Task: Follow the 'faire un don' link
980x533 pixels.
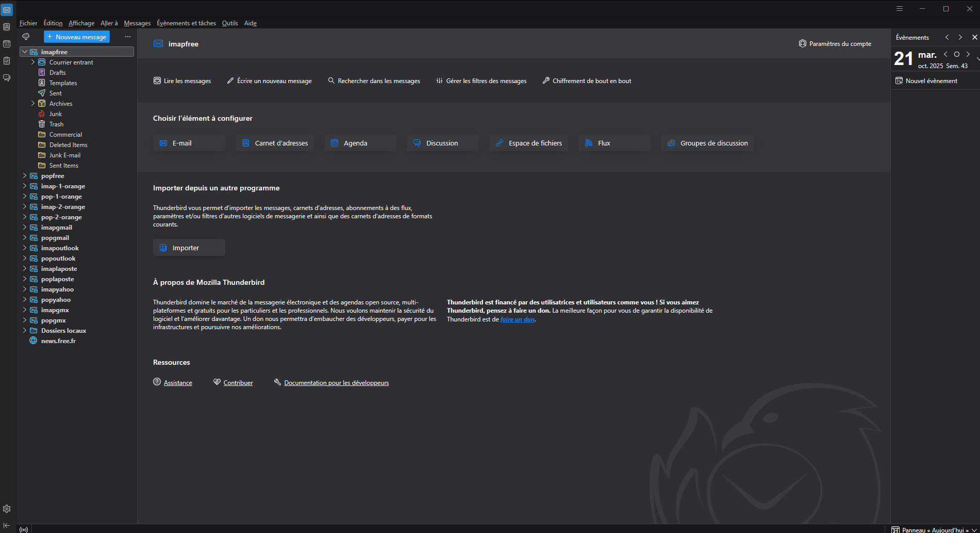Action: pyautogui.click(x=517, y=319)
